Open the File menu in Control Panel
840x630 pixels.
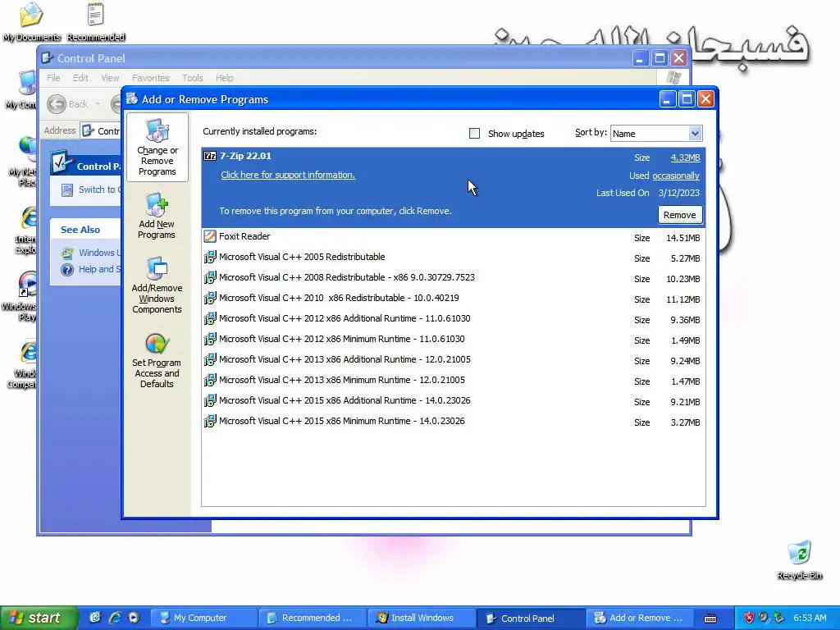coord(53,78)
